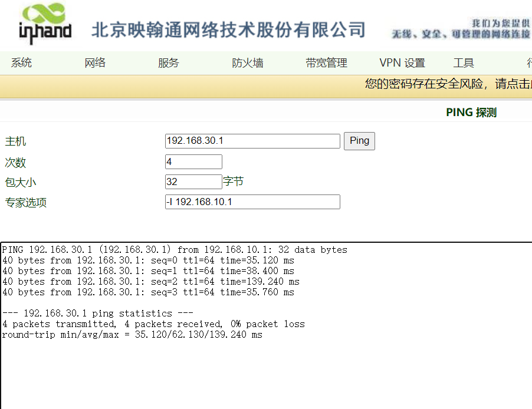532x409 pixels.
Task: Open the 网络 menu
Action: [x=94, y=62]
